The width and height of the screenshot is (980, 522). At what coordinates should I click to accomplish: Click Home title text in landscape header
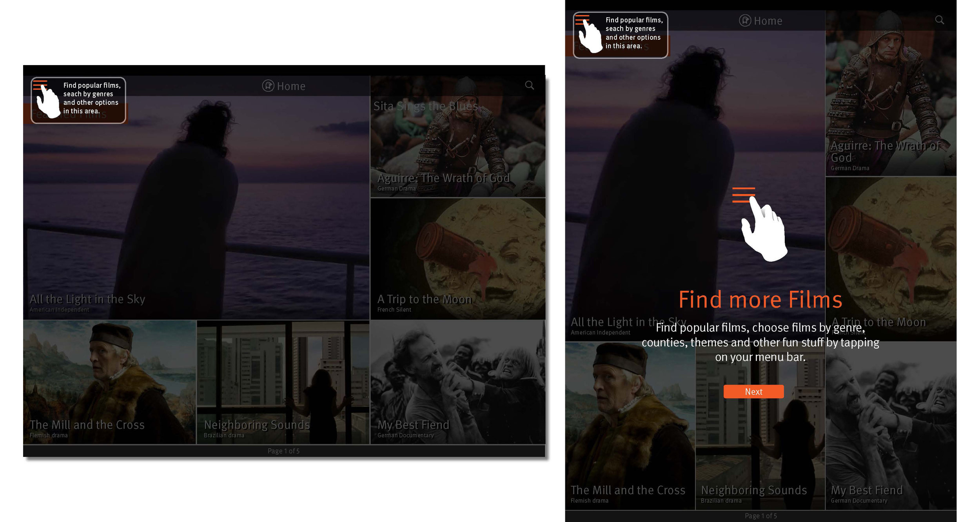(291, 86)
